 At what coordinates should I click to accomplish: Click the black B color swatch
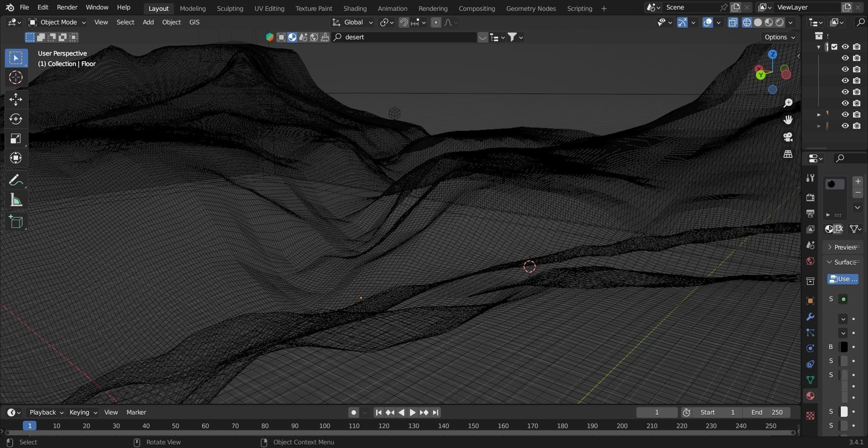[844, 347]
